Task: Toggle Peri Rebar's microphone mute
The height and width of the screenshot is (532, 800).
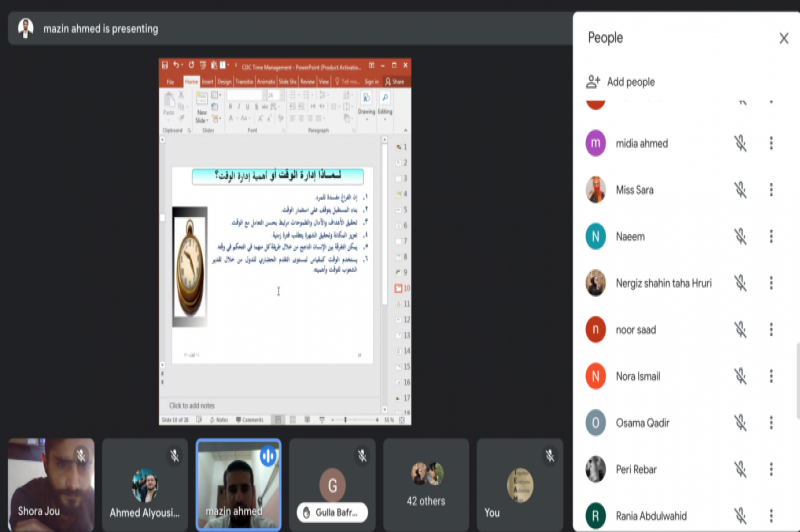Action: click(x=740, y=469)
